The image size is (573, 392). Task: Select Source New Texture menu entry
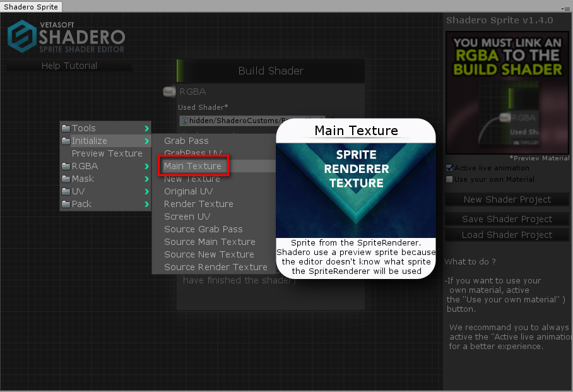point(214,254)
